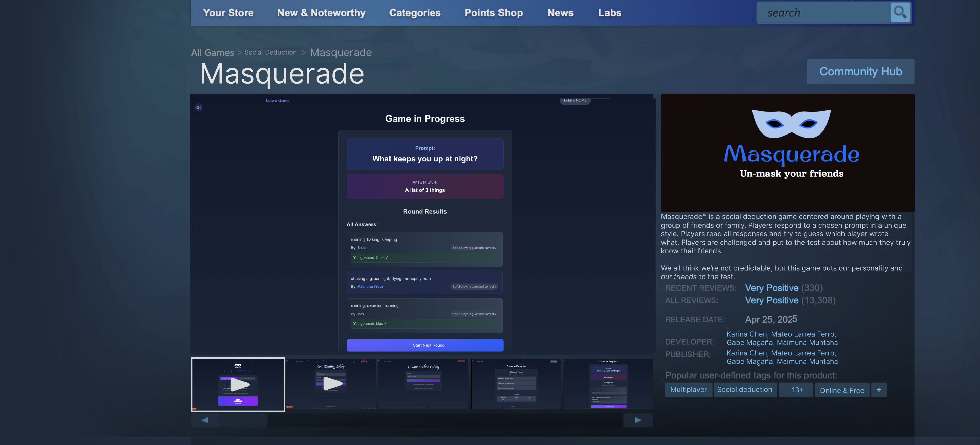Click the thumbnail strip scrollbar handle
This screenshot has height=445, width=980.
[244, 420]
